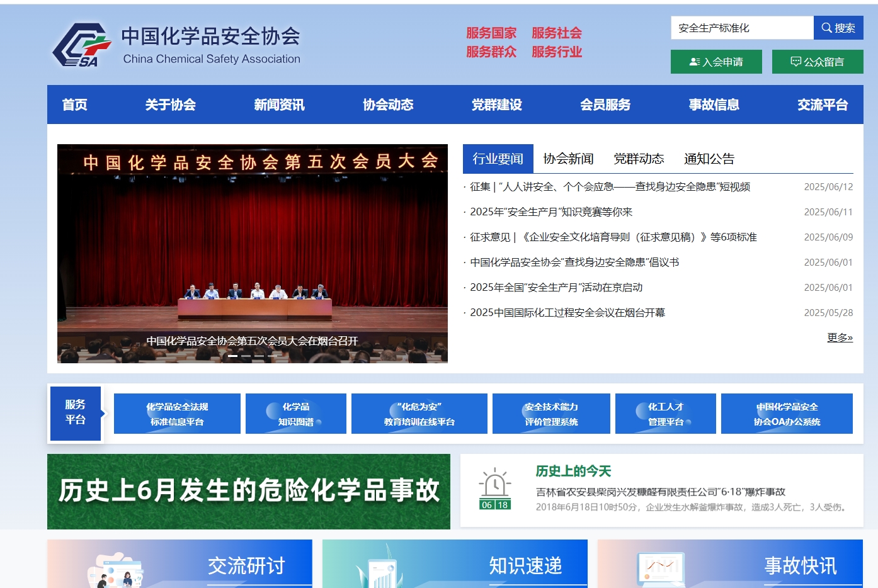Open news about 人人讲安全 short video collection
Screen dimensions: 878x588
(x=610, y=187)
